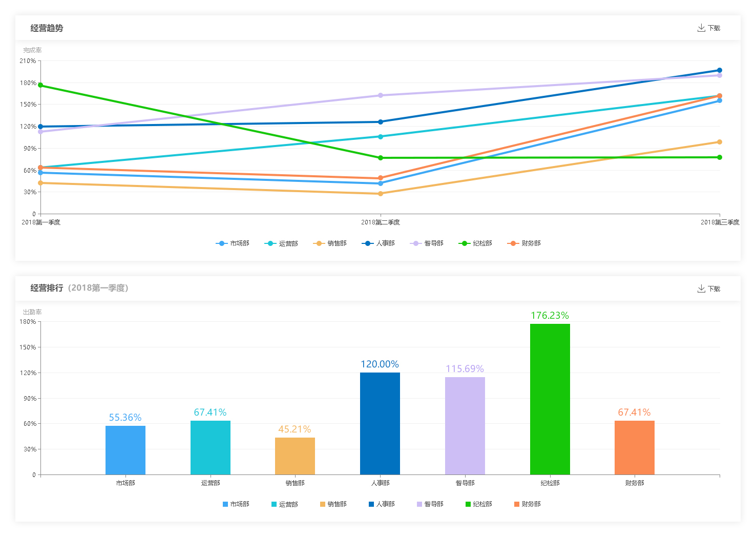Click 纪检部 green point at 2018第三季度
This screenshot has width=756, height=537.
pos(720,157)
